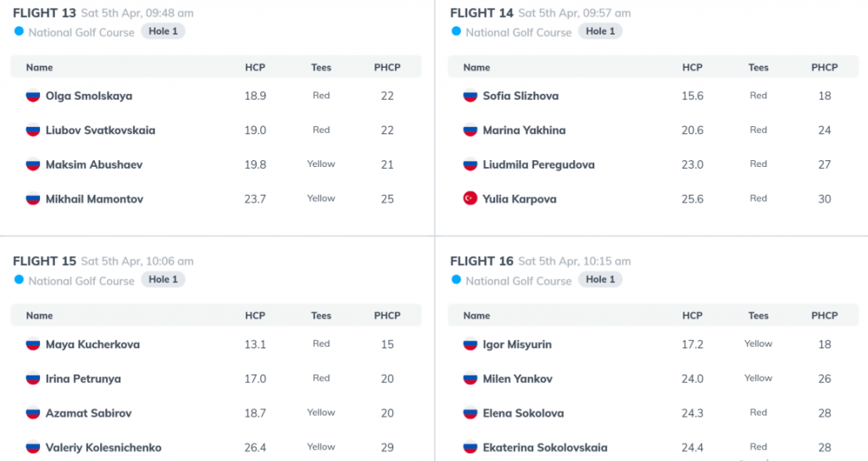868x461 pixels.
Task: Click the flag icon next to Sofia Slizhova
Action: pyautogui.click(x=470, y=95)
